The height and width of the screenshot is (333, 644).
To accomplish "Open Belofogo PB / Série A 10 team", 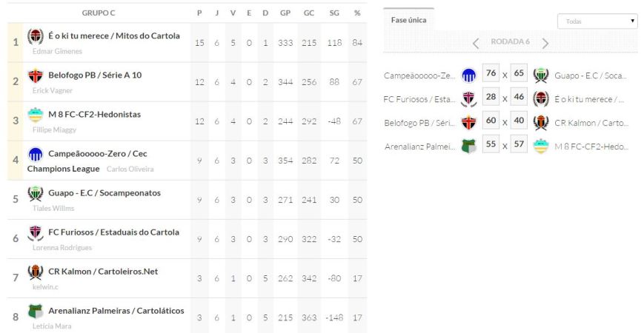I will [x=94, y=75].
